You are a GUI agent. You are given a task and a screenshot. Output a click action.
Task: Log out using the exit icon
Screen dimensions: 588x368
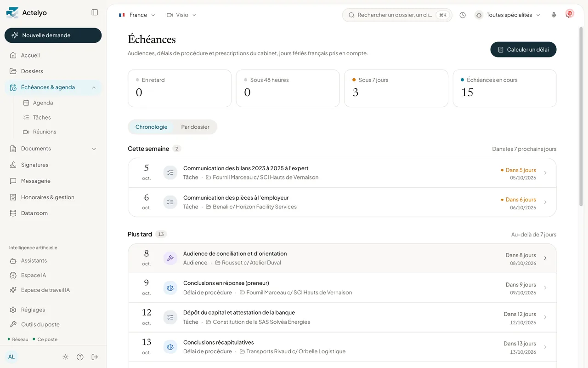click(x=95, y=357)
